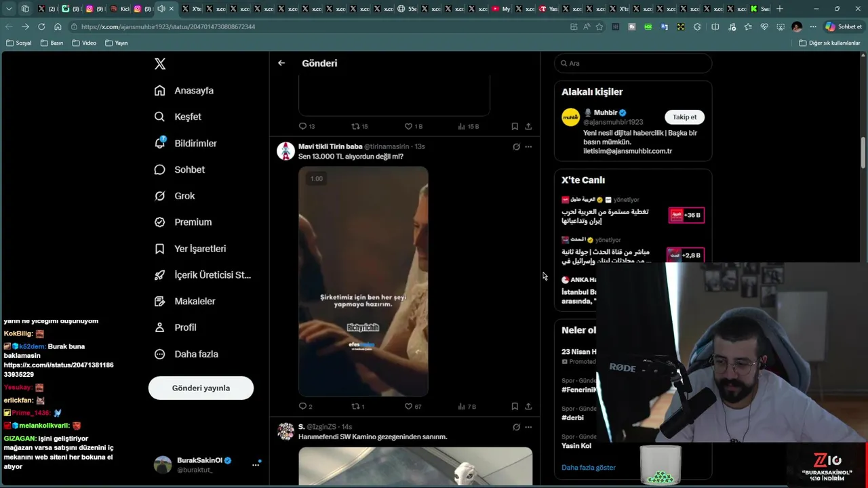Ask Grok about the S. @IzginZS post
The width and height of the screenshot is (868, 488).
(x=516, y=427)
